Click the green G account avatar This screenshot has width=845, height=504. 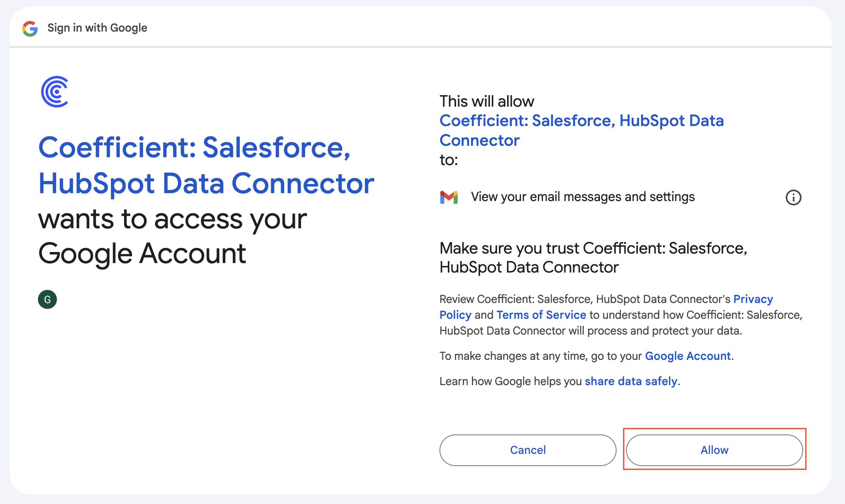47,299
